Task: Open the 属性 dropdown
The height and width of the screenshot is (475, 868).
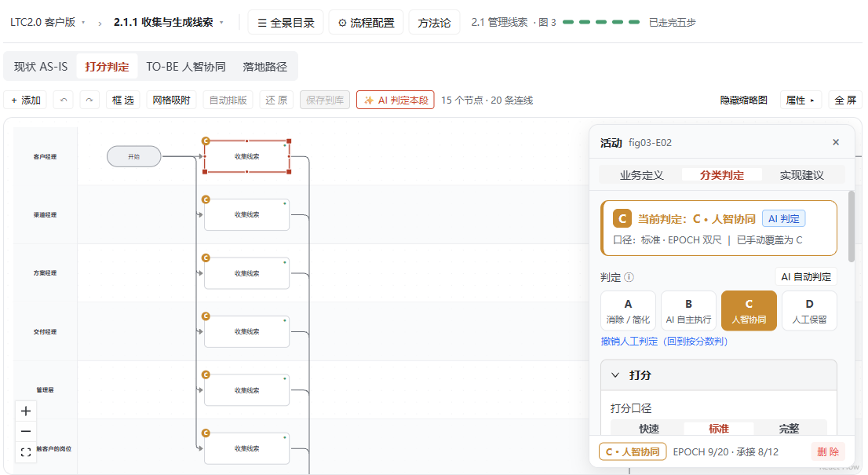Action: pyautogui.click(x=801, y=100)
